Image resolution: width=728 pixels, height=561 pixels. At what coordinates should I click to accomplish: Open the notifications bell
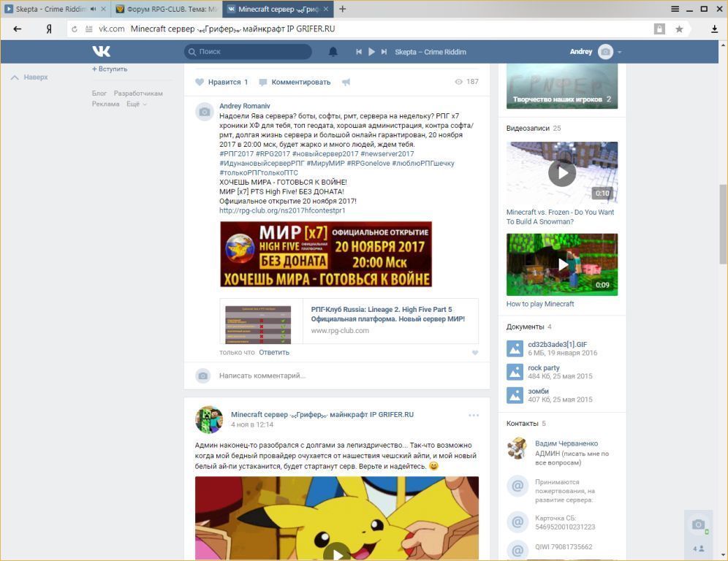coord(333,52)
